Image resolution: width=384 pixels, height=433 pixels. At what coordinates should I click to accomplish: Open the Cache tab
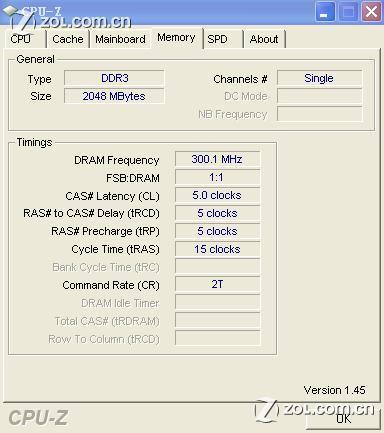coord(68,39)
